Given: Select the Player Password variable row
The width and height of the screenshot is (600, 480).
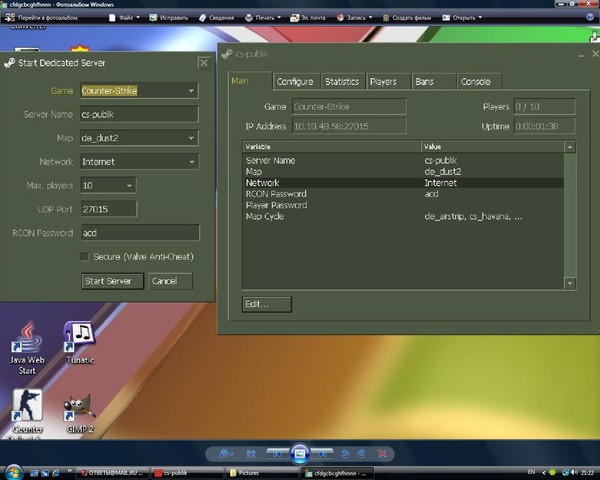Looking at the screenshot, I should pyautogui.click(x=403, y=205).
